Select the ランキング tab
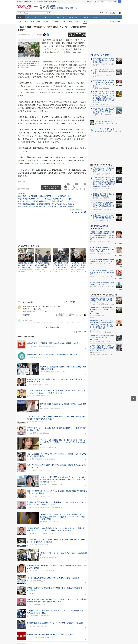Viewport: 138px width, 644px height. click(86, 17)
